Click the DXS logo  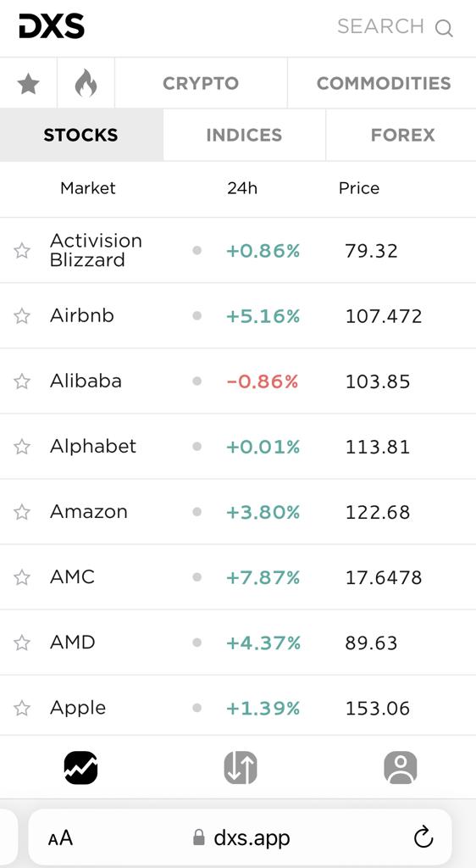point(52,26)
